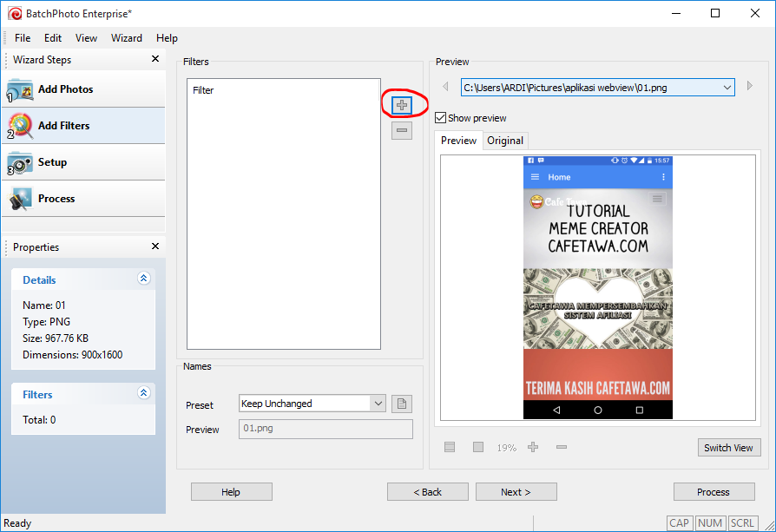Screen dimensions: 776x532
Task: Switch to the Preview tab
Action: 458,141
